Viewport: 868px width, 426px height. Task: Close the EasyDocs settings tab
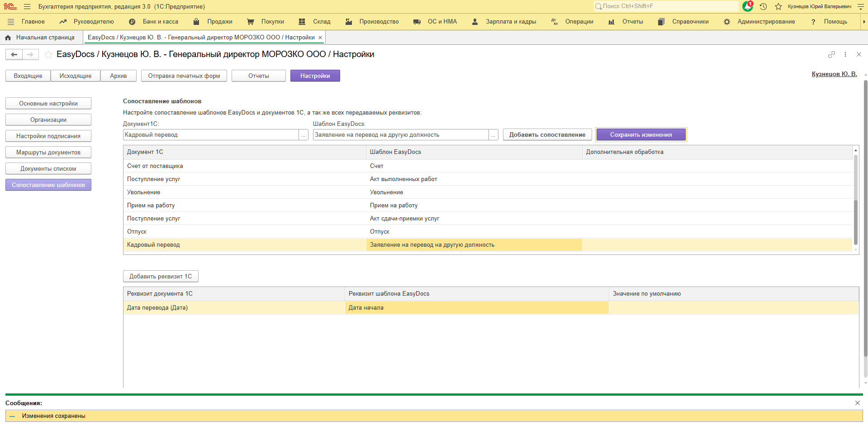[320, 38]
